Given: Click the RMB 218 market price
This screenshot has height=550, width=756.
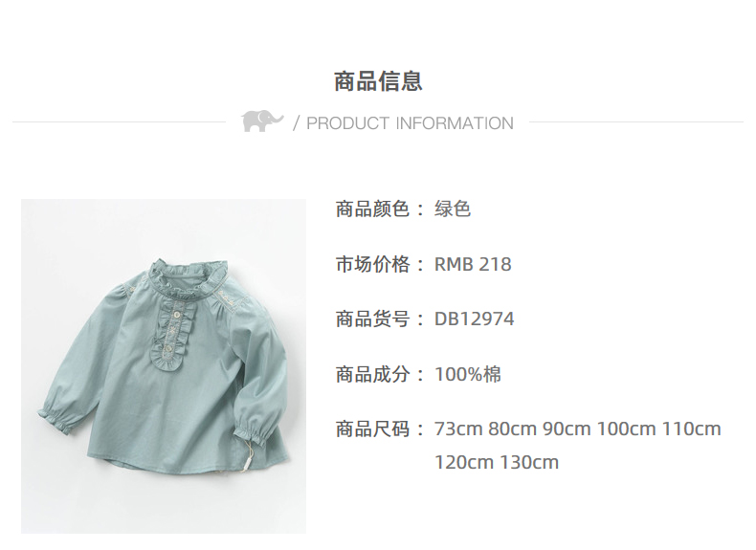Looking at the screenshot, I should [x=473, y=264].
